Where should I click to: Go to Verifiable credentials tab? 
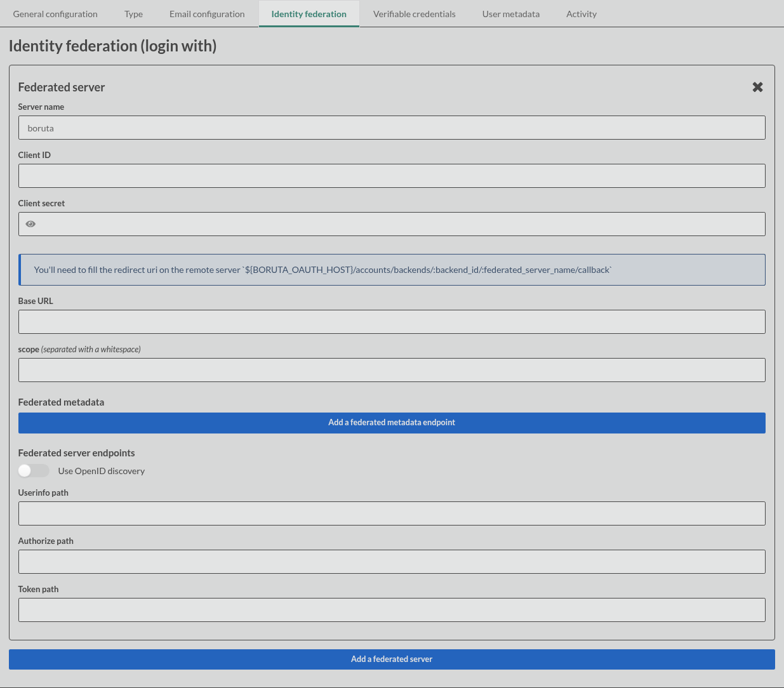(x=415, y=14)
